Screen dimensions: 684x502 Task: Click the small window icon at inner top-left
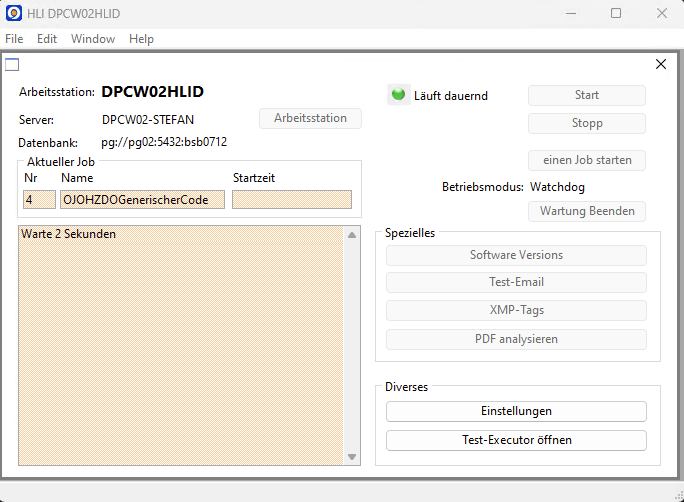point(12,65)
